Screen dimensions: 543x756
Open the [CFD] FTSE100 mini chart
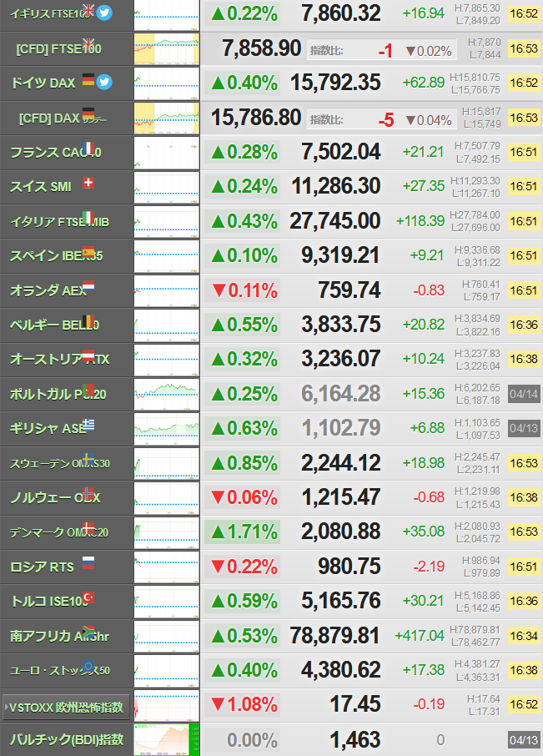pos(166,48)
